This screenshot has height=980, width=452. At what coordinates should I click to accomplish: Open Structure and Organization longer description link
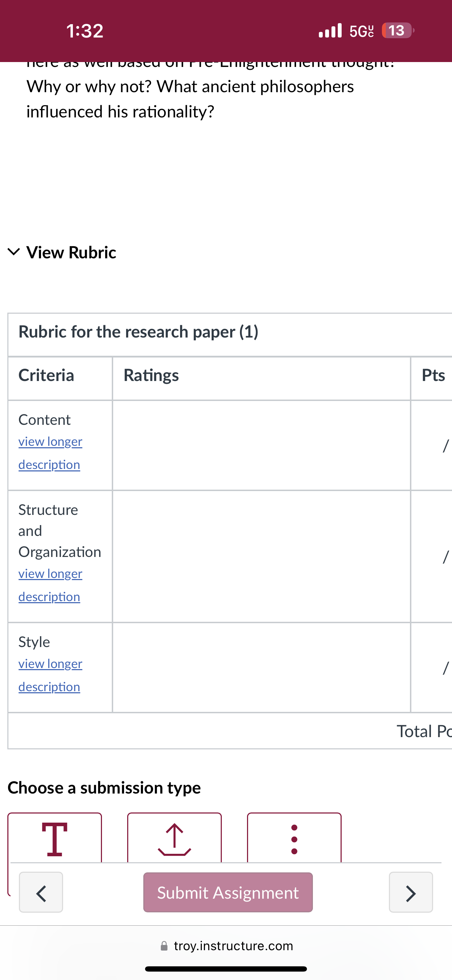(50, 585)
